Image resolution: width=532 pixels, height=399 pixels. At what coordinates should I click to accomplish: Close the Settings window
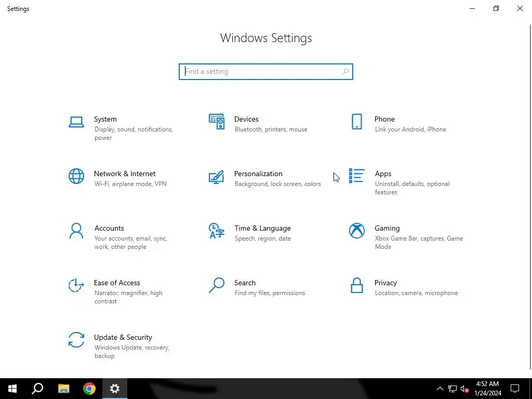click(x=520, y=8)
